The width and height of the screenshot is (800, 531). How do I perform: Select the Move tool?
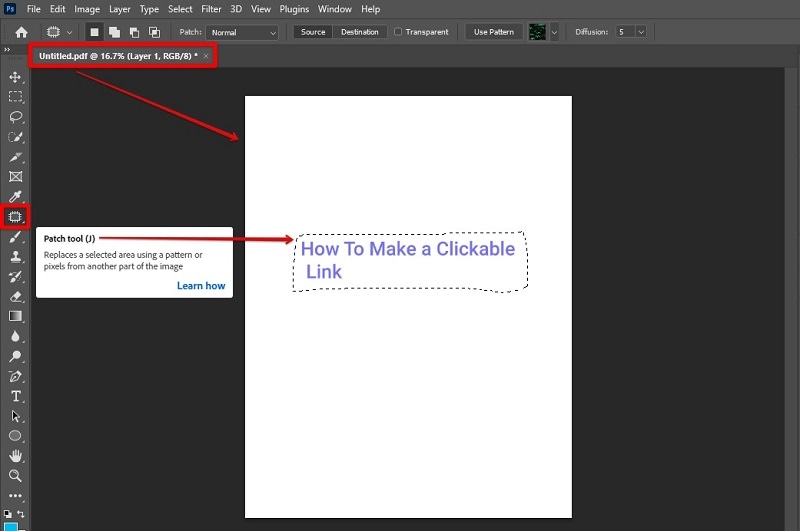(x=16, y=77)
